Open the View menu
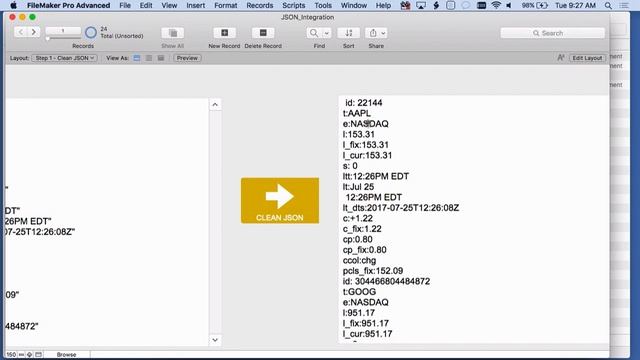The width and height of the screenshot is (640, 360). [169, 5]
